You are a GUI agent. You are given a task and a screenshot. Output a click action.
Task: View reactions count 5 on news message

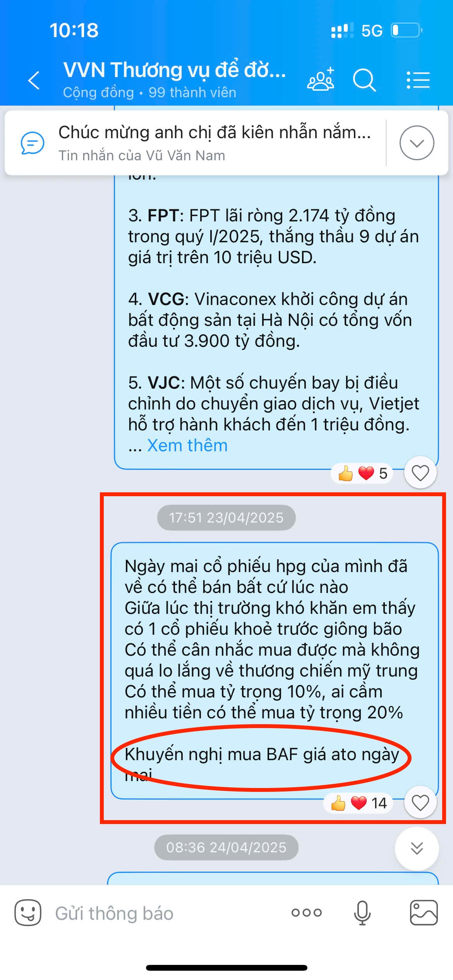362,473
